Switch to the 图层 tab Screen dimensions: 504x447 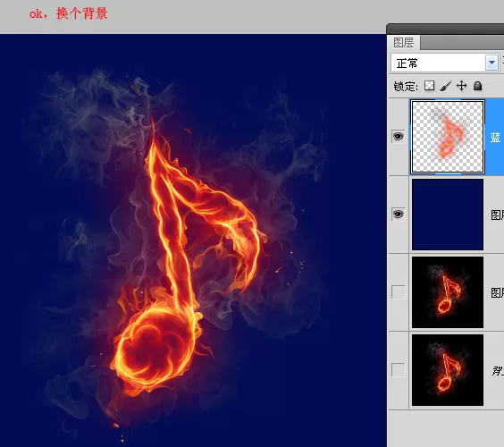(x=404, y=42)
